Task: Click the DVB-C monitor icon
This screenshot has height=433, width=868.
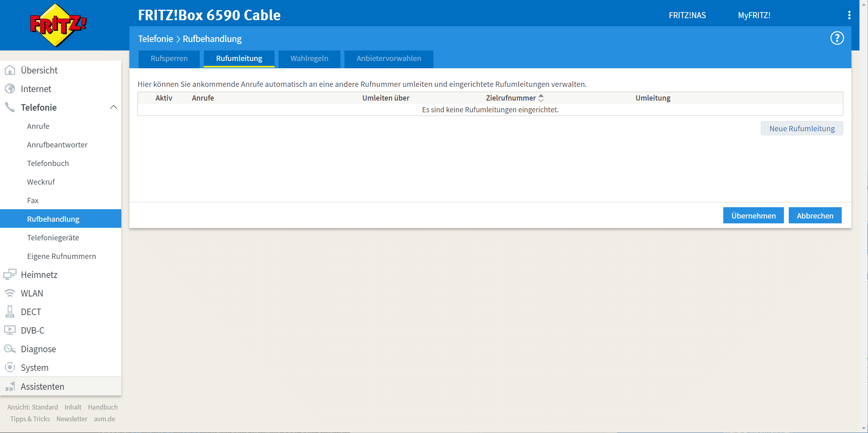Action: (10, 330)
